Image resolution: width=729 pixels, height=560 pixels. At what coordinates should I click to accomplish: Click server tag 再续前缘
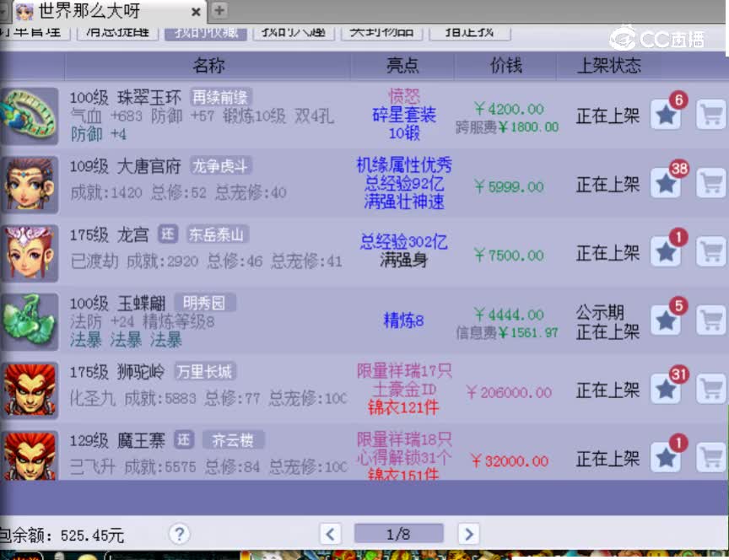point(221,97)
